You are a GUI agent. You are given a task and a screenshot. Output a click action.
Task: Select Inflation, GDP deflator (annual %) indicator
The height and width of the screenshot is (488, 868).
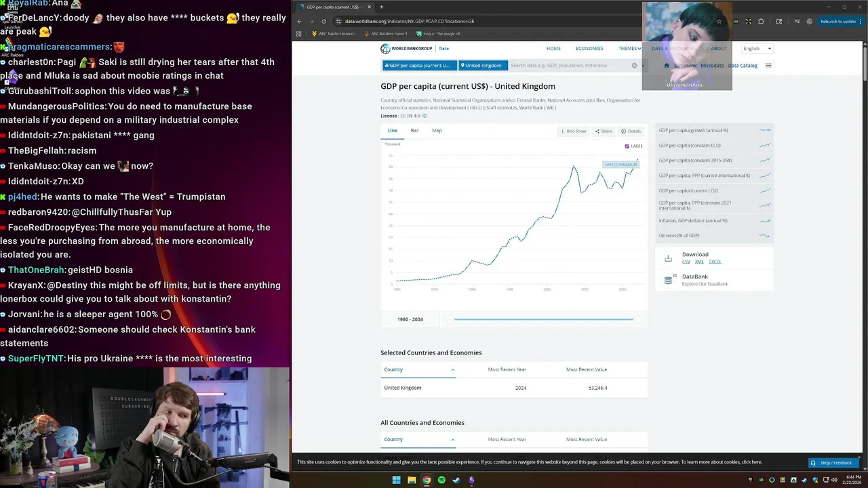pyautogui.click(x=714, y=220)
